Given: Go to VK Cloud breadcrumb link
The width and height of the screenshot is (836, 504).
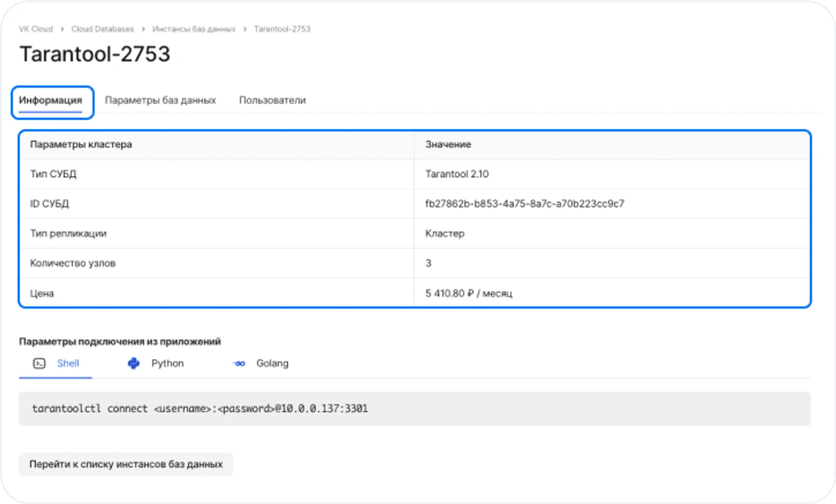Looking at the screenshot, I should (x=36, y=29).
